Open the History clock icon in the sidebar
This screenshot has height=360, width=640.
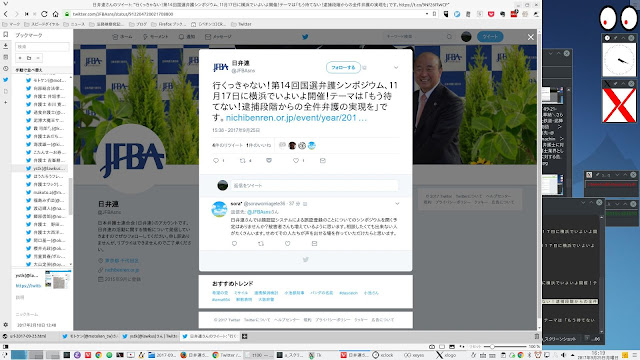(5, 69)
